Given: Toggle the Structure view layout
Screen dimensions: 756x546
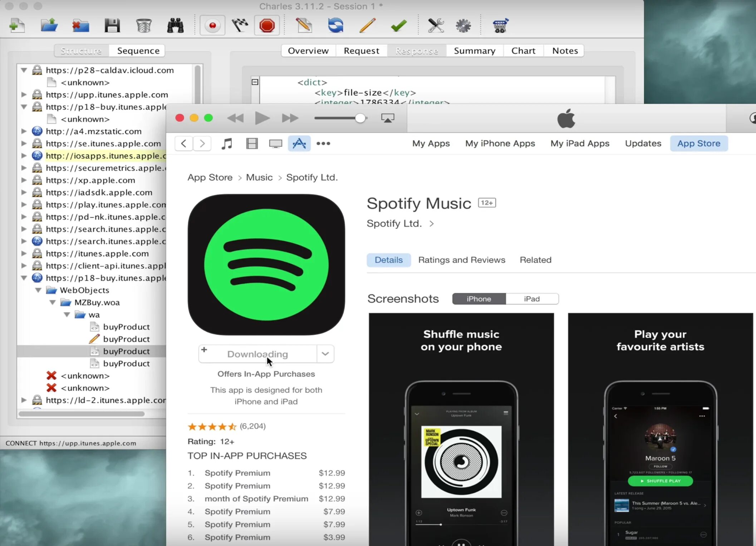Looking at the screenshot, I should click(x=81, y=50).
